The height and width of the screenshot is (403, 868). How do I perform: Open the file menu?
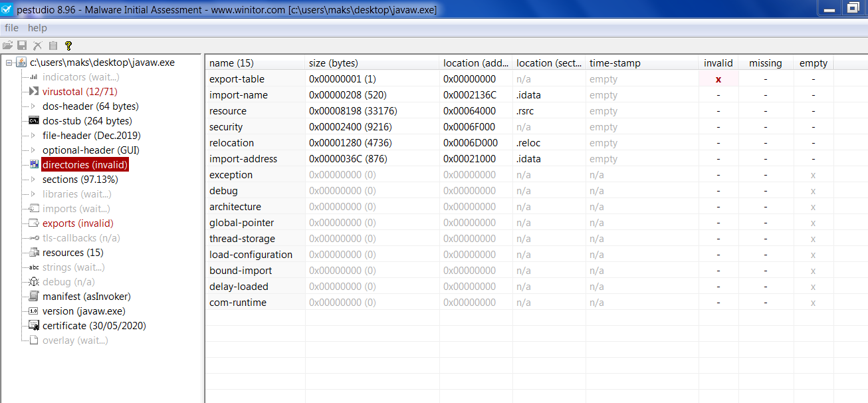(12, 28)
